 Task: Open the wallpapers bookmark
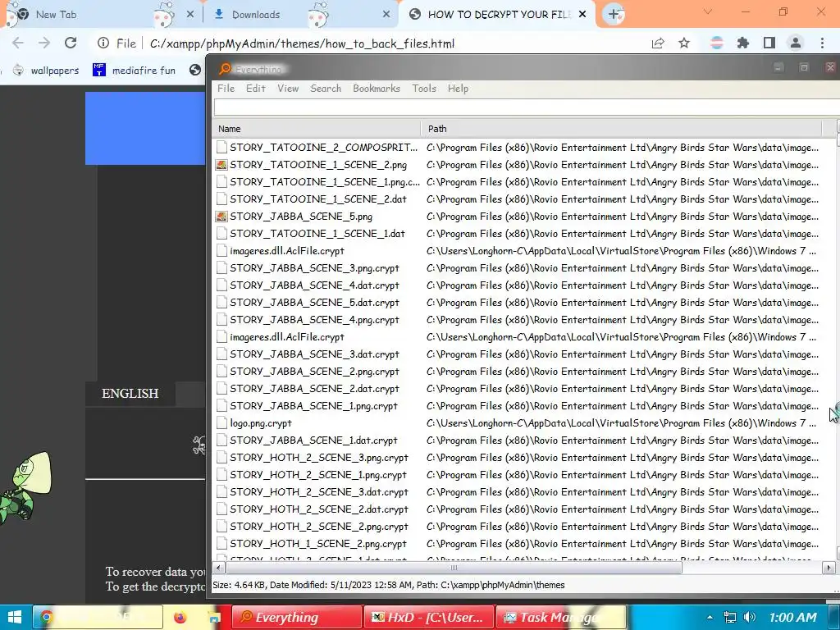tap(46, 71)
